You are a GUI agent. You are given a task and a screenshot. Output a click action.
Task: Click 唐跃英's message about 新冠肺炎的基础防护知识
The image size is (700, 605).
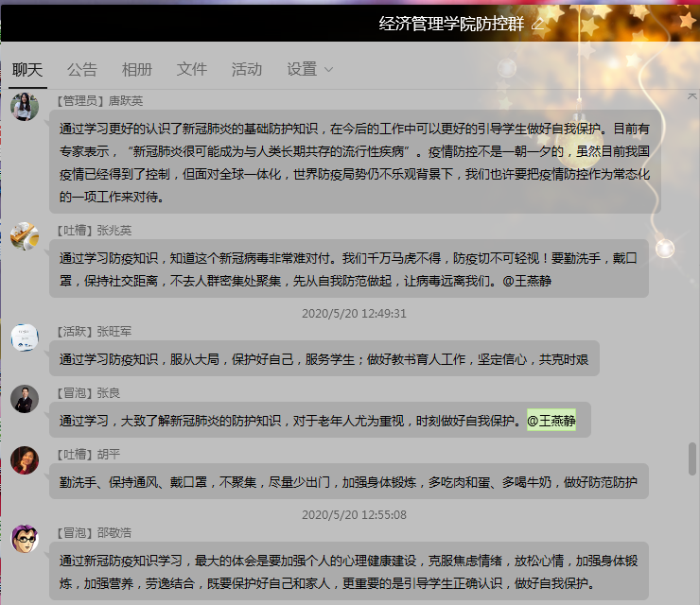click(x=355, y=162)
